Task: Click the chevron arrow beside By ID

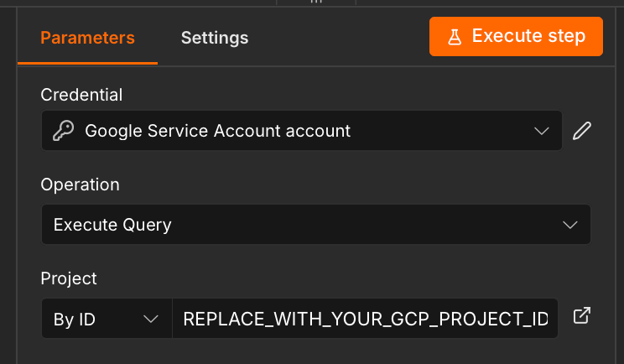Action: 151,319
